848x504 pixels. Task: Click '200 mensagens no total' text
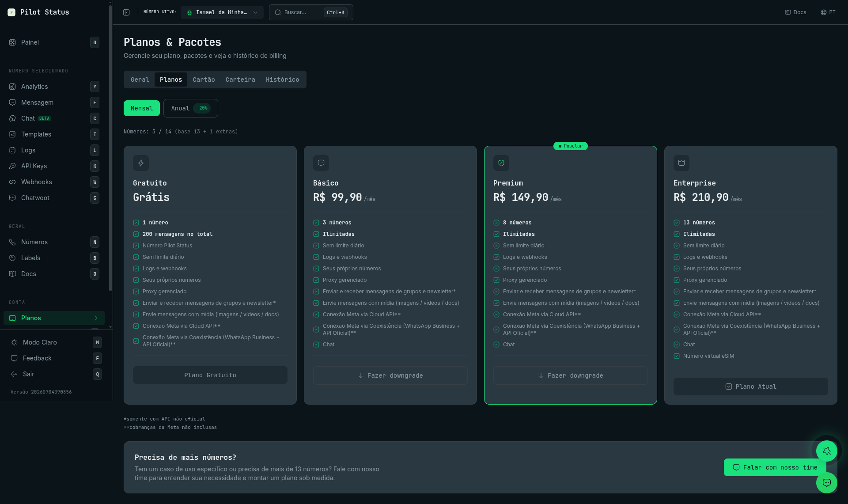pyautogui.click(x=177, y=234)
